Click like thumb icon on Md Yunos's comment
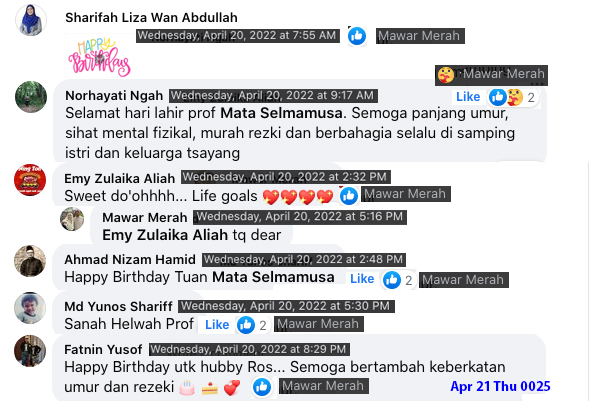 [246, 325]
